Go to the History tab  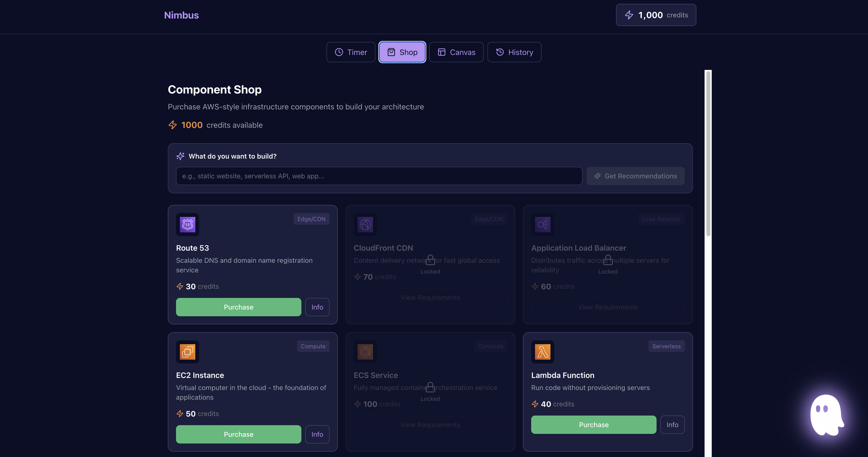pos(514,52)
